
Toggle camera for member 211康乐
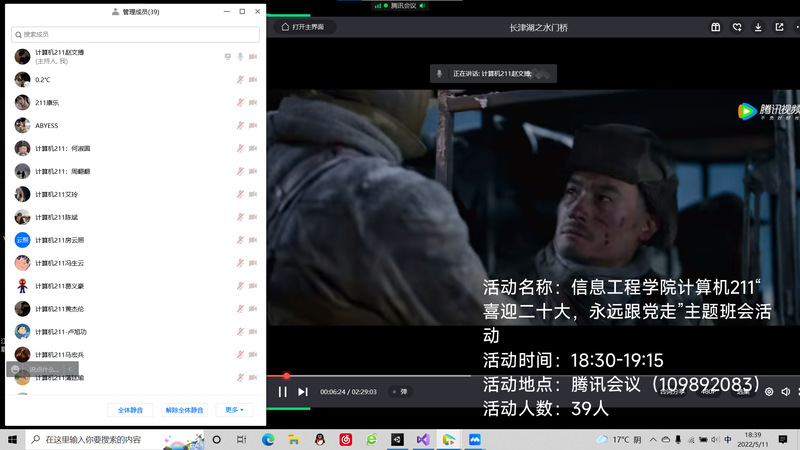point(253,103)
